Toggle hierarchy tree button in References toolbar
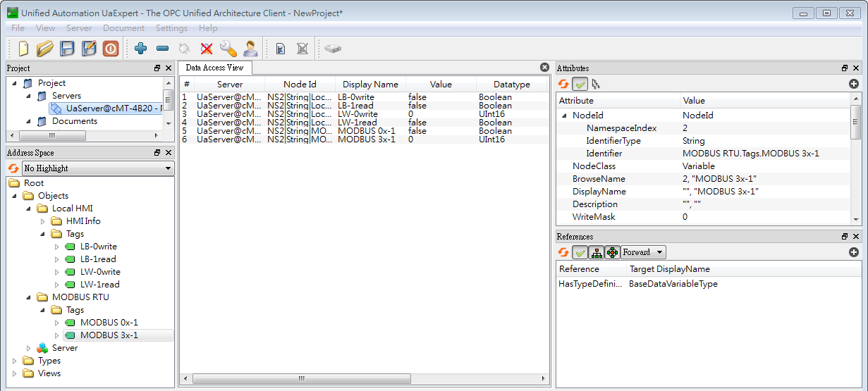The height and width of the screenshot is (391, 868). pos(596,252)
